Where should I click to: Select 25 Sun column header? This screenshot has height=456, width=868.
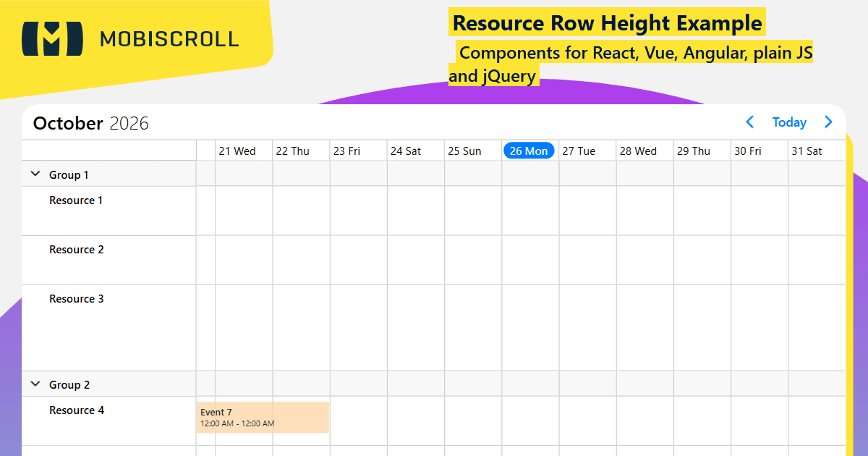click(473, 151)
